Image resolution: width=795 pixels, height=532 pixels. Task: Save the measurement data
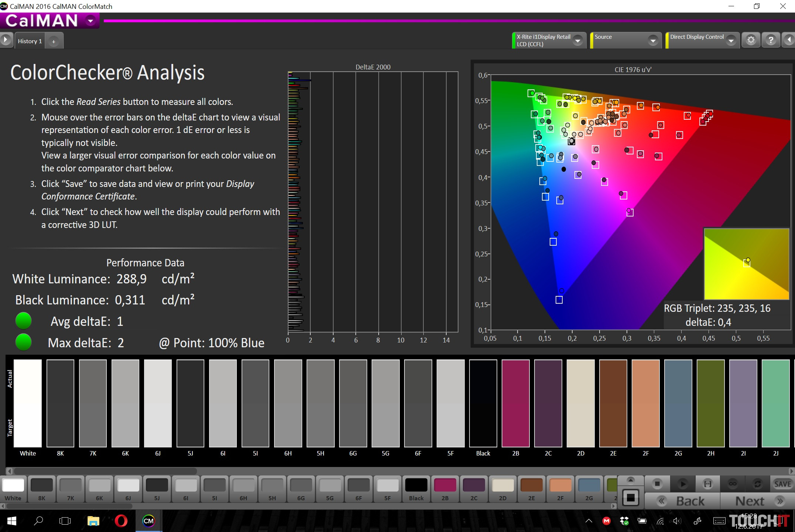click(x=782, y=484)
